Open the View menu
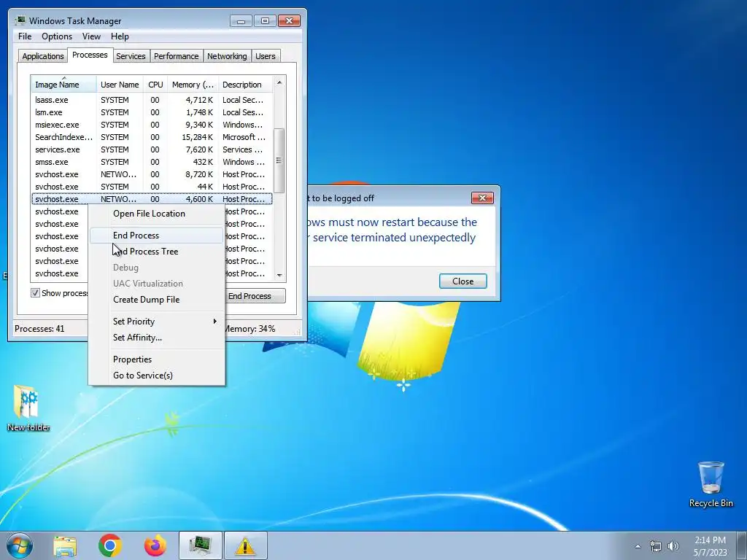Screen dimensions: 747x560 tap(91, 36)
